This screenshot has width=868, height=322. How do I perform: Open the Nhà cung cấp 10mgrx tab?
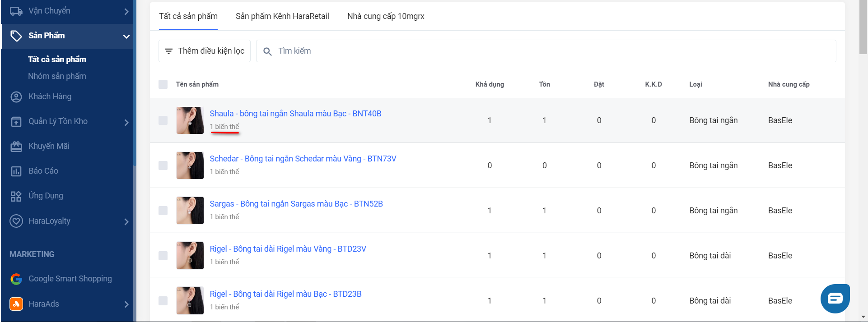pos(386,16)
